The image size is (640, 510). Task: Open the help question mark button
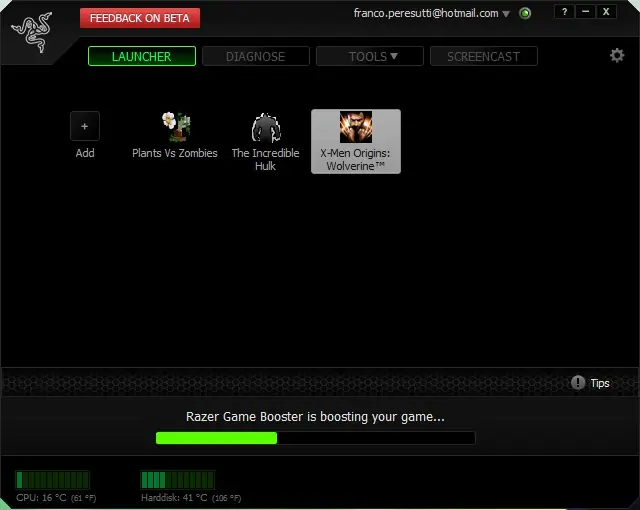[564, 12]
